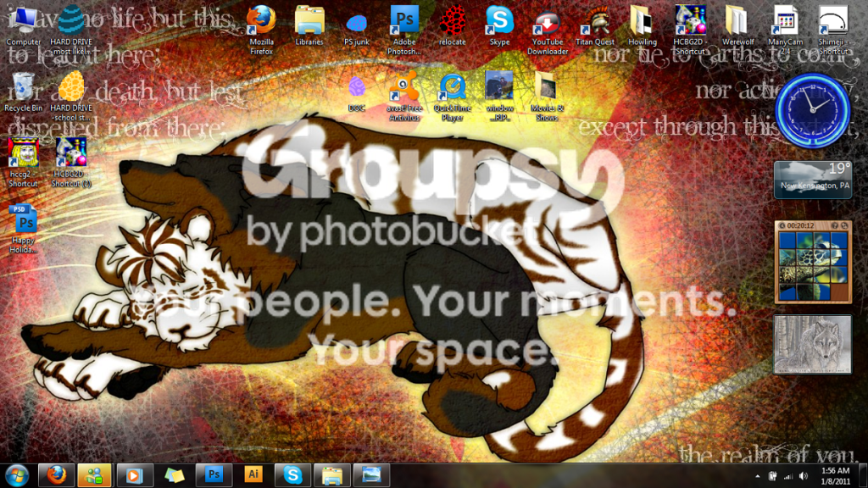
Task: Select the Werewolf folder icon
Action: coord(737,25)
